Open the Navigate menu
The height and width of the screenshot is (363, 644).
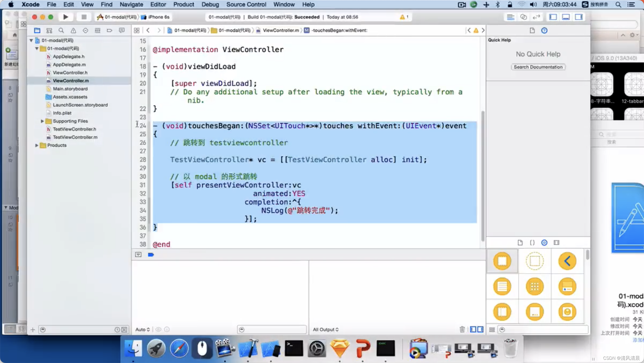pyautogui.click(x=131, y=4)
